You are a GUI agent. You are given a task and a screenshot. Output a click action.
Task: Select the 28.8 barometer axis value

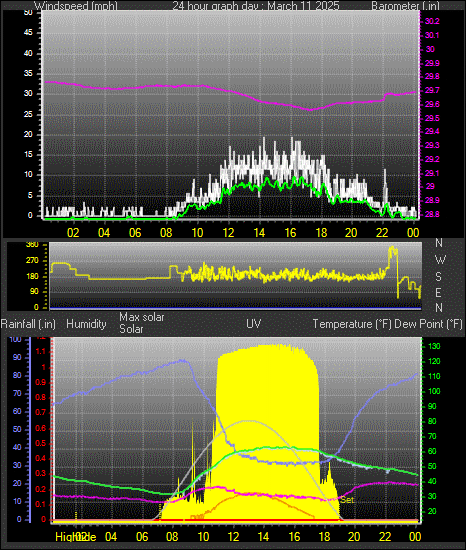coord(432,214)
